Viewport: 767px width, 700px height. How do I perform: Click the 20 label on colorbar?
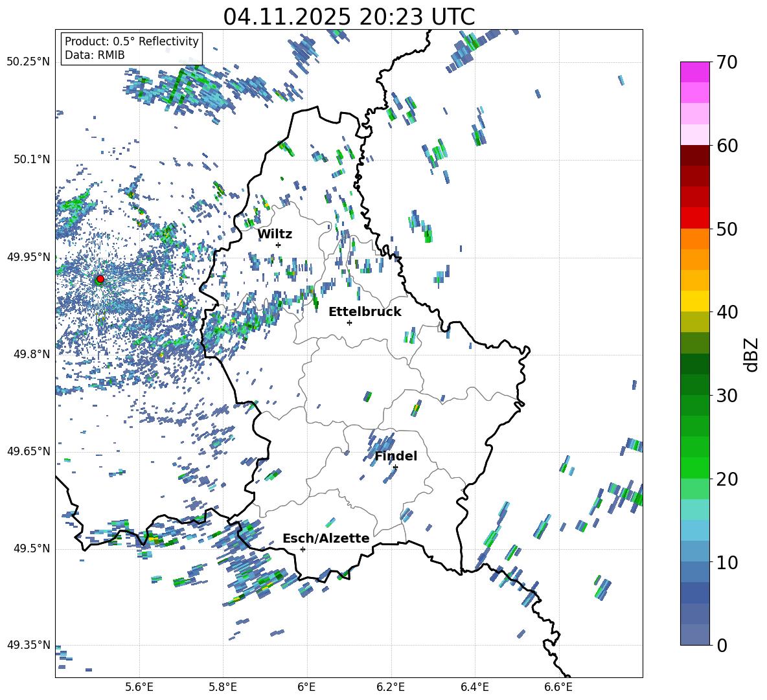pyautogui.click(x=727, y=479)
